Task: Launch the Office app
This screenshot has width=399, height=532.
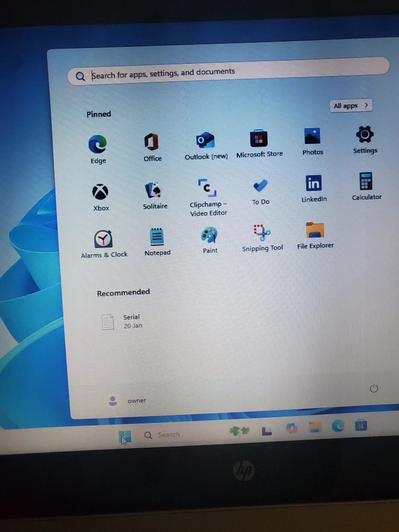Action: point(152,147)
